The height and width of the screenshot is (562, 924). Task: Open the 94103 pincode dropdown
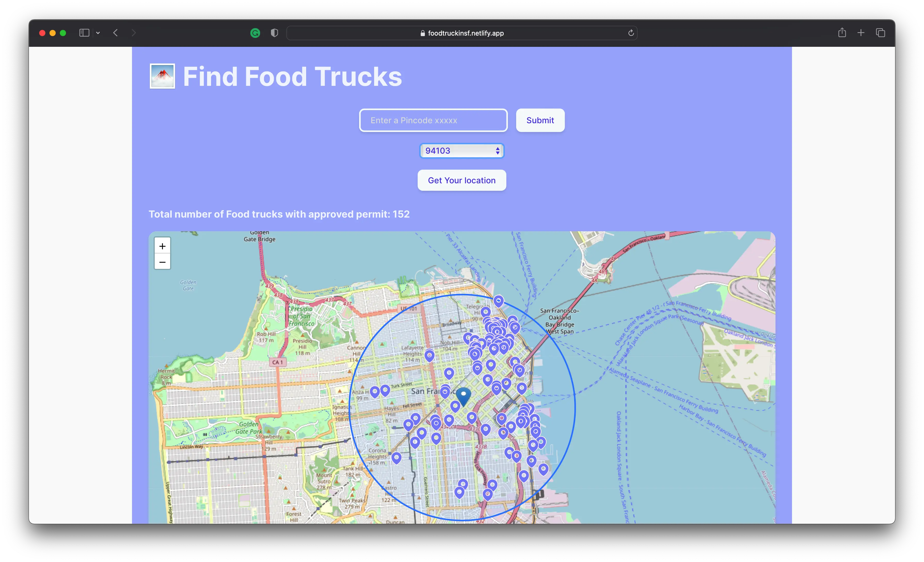tap(462, 151)
